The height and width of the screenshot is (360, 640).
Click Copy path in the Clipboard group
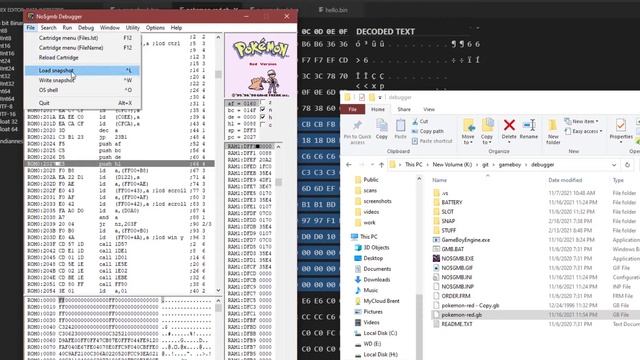click(x=428, y=131)
